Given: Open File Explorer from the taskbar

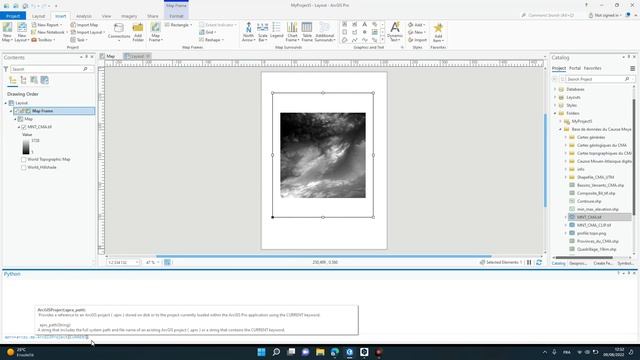Looking at the screenshot, I should [320, 352].
